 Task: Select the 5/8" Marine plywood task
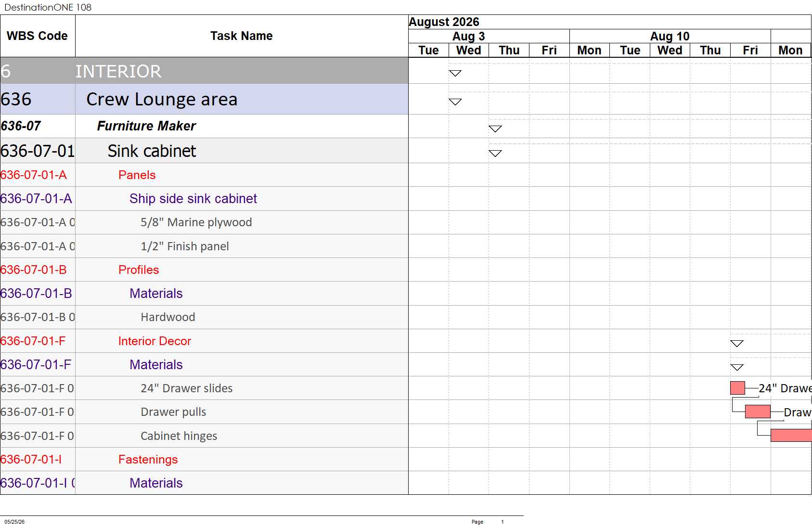tap(196, 222)
